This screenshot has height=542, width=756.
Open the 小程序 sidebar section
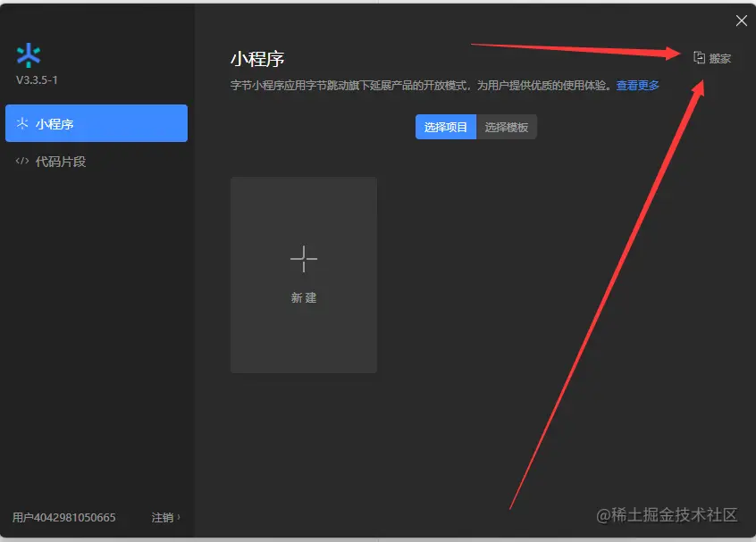pyautogui.click(x=97, y=123)
